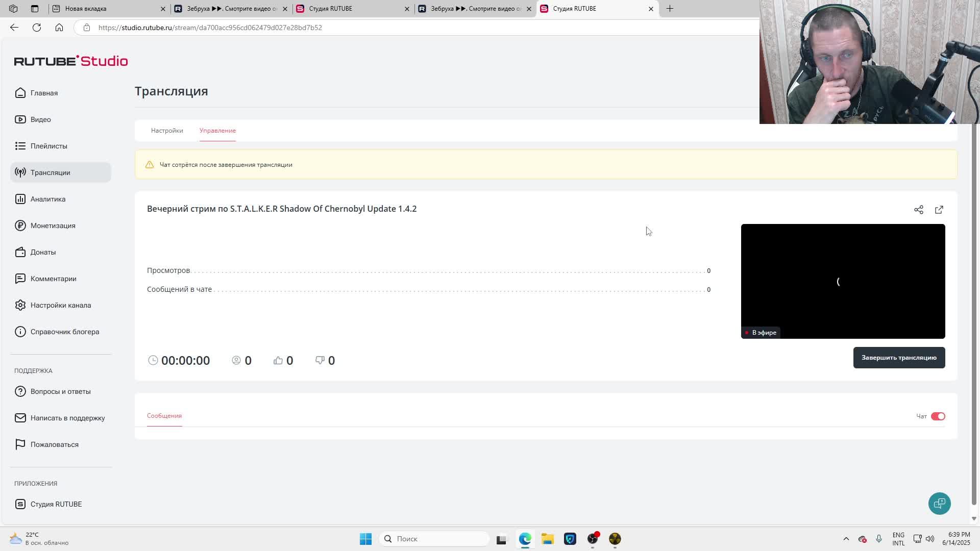
Task: Open volume tray icon
Action: tap(930, 539)
